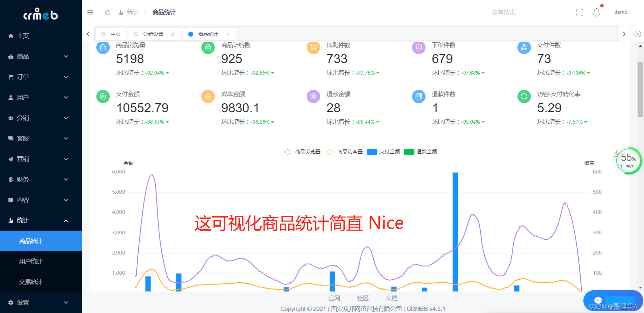Open the 文档 footer link

[x=392, y=298]
